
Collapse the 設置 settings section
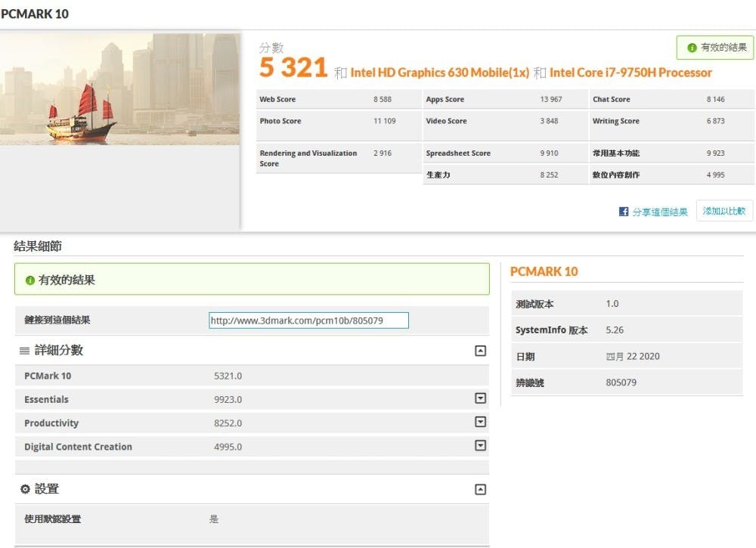pyautogui.click(x=480, y=490)
